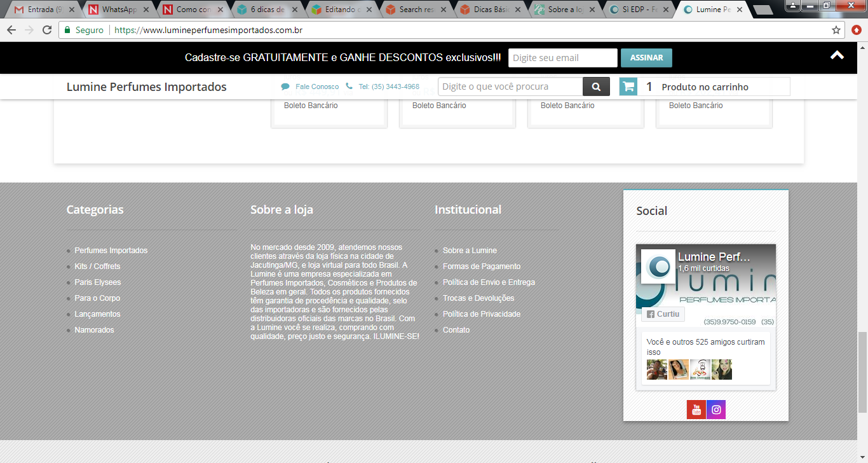Open Sobre a Lumine link

point(470,251)
